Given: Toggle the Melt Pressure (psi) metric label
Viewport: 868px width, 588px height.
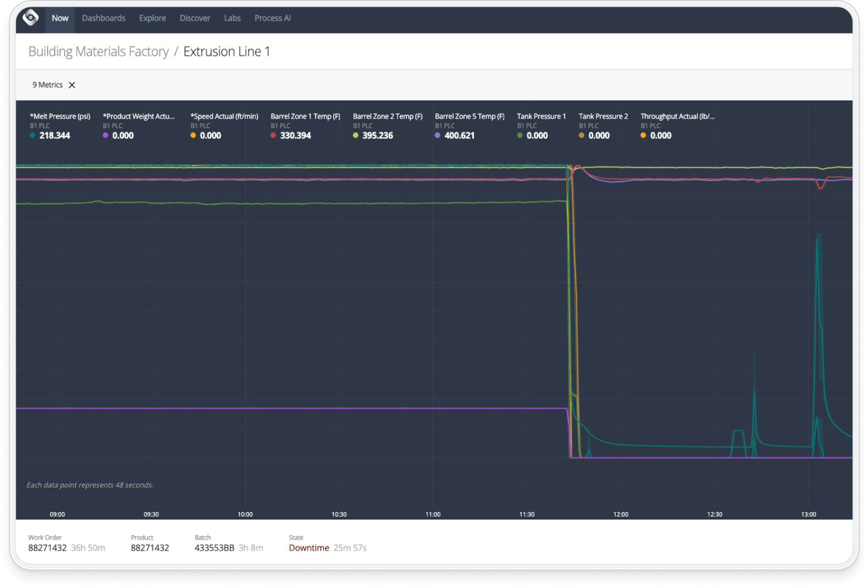Looking at the screenshot, I should [x=60, y=116].
